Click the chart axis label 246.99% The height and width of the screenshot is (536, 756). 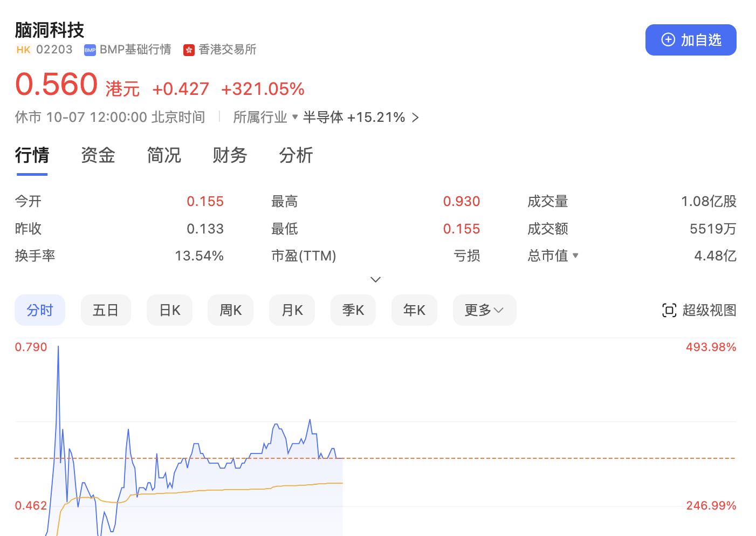711,505
